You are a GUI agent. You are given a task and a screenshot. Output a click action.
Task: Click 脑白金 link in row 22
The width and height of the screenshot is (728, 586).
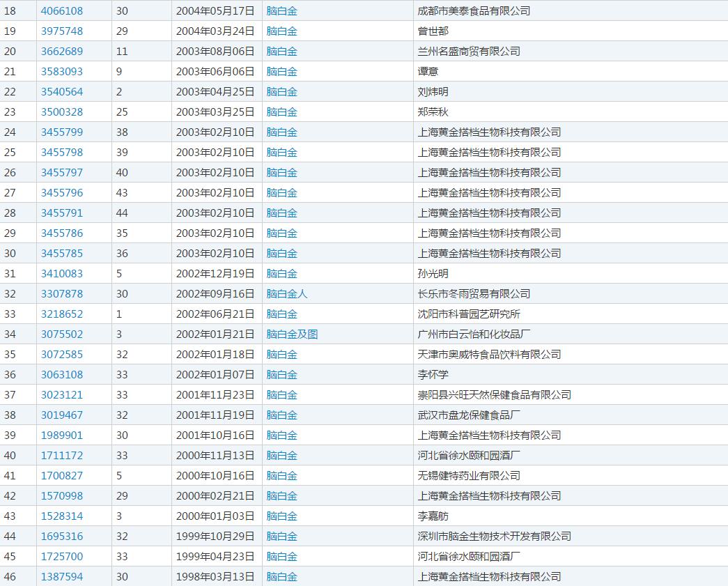(282, 91)
